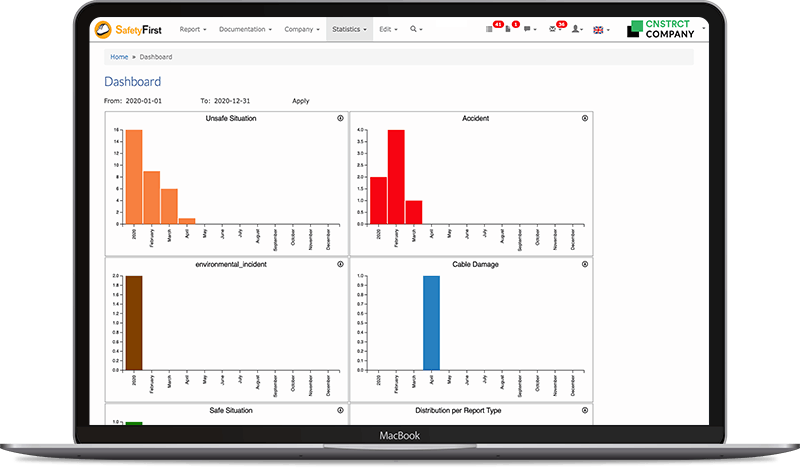This screenshot has height=469, width=800.
Task: Expand the search magnifier dropdown
Action: [x=416, y=29]
